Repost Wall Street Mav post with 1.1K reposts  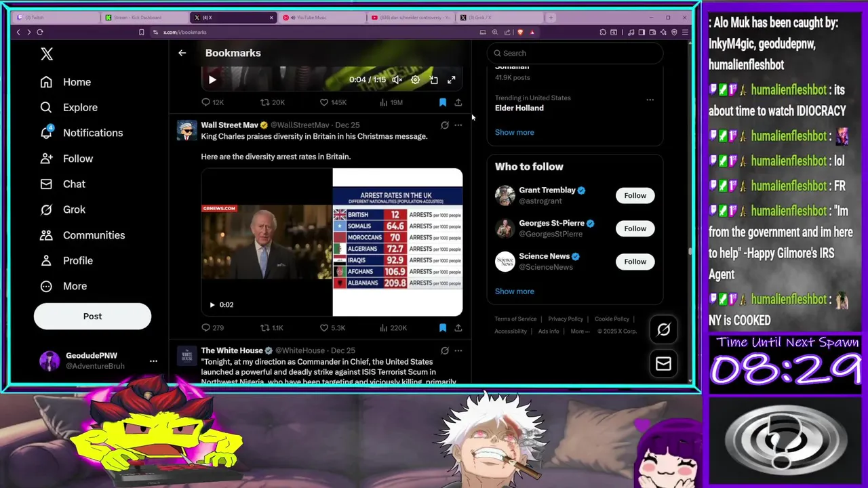(272, 328)
